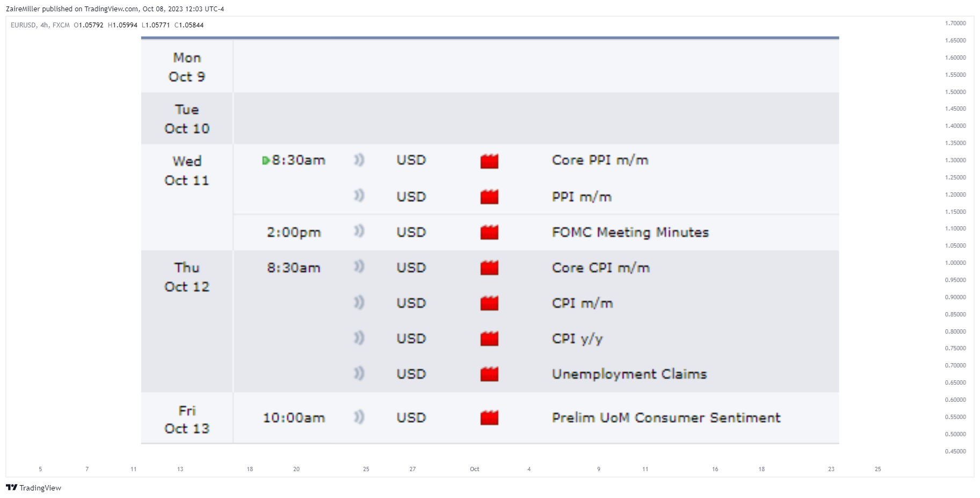The image size is (980, 498).
Task: Open the Core PPI m/m event
Action: 600,160
